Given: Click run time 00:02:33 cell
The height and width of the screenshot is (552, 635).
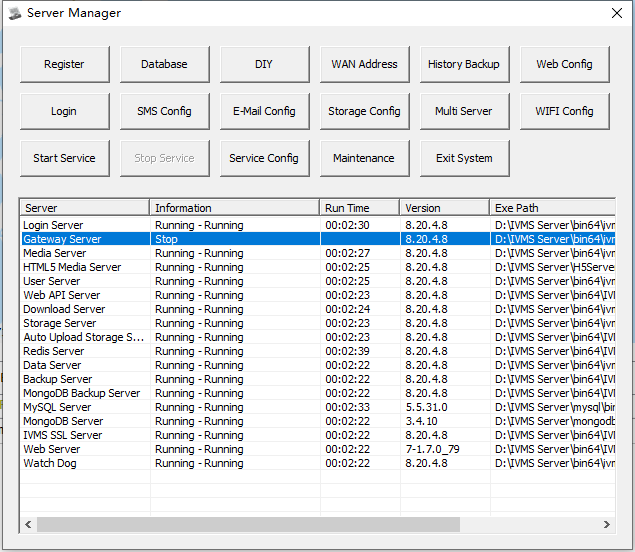Looking at the screenshot, I should click(x=347, y=407).
